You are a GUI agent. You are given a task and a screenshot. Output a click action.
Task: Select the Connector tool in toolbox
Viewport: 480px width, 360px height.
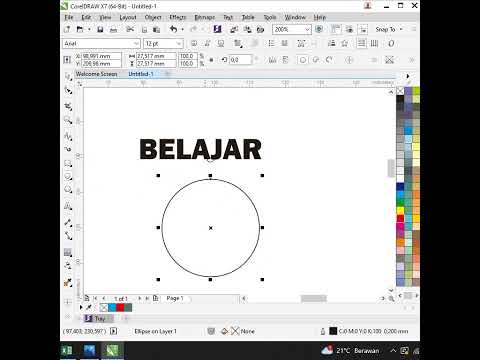click(68, 236)
